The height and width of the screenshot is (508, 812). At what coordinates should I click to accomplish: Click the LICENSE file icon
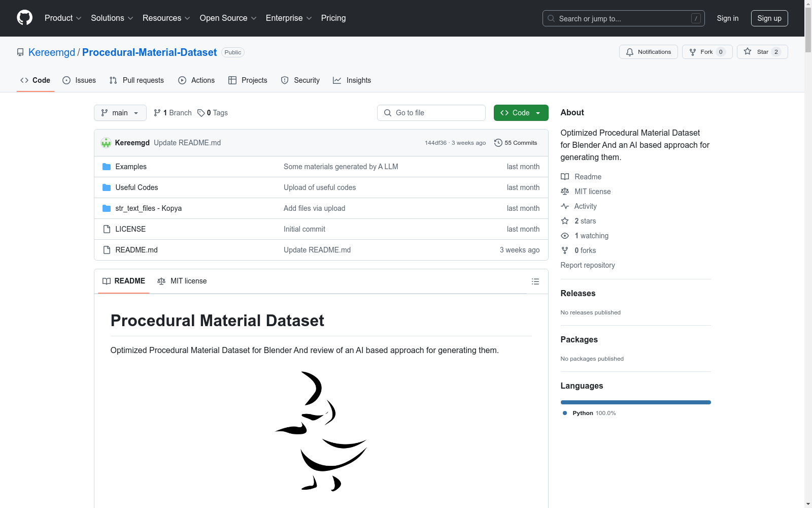(107, 229)
